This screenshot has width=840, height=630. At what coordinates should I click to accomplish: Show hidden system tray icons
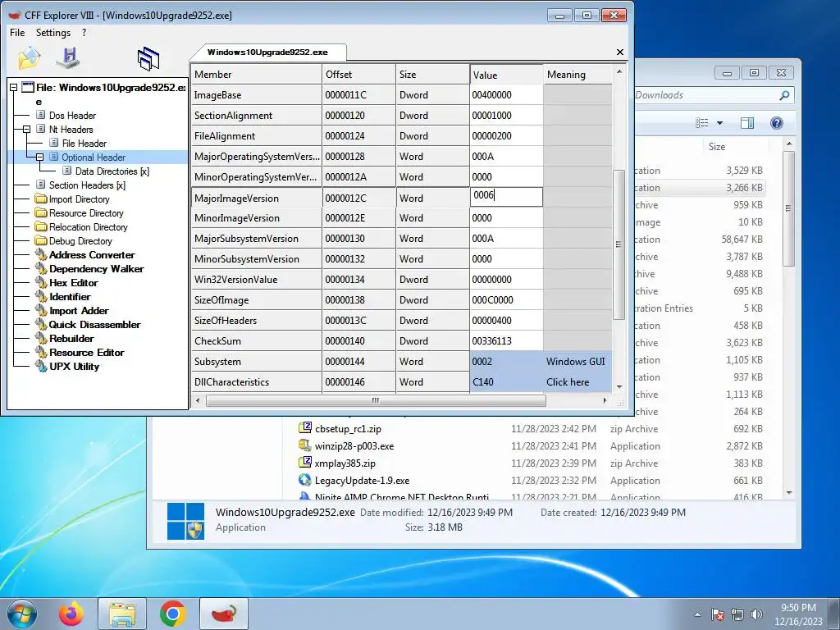tap(697, 614)
